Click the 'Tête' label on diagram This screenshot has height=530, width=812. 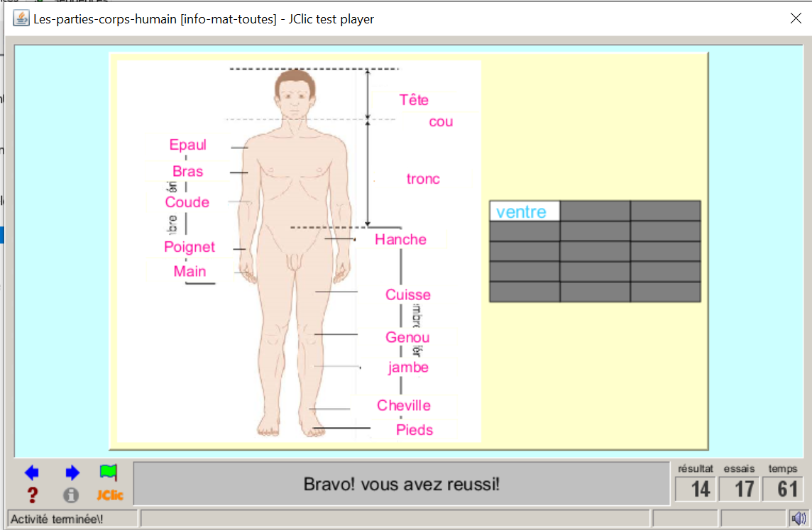point(414,100)
